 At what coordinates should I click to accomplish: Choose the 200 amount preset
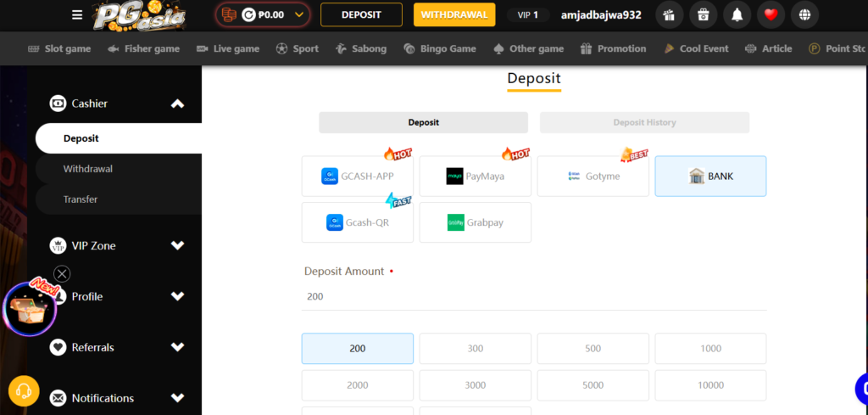click(358, 349)
